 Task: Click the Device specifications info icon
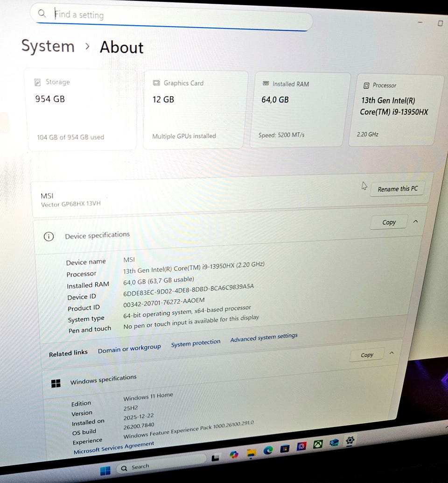pos(49,236)
